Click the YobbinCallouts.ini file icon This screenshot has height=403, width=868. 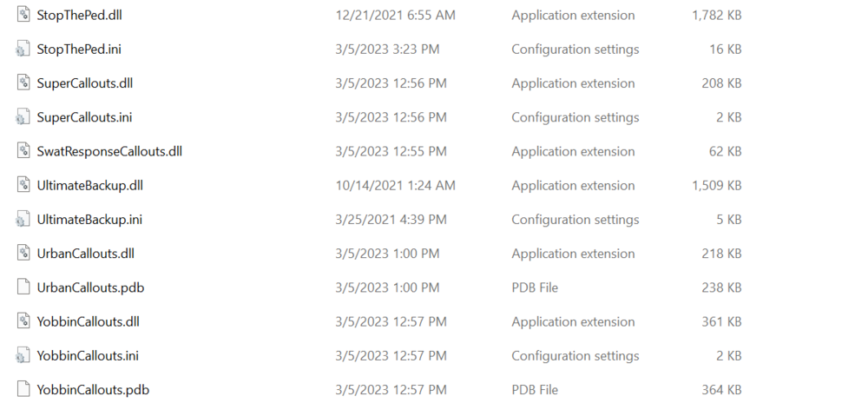pyautogui.click(x=23, y=355)
